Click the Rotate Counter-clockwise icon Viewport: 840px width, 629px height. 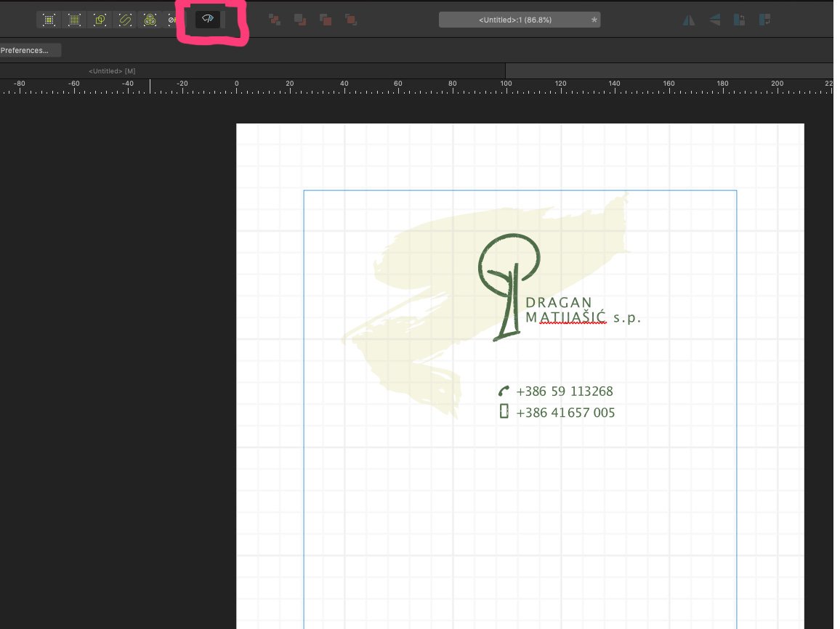(739, 20)
